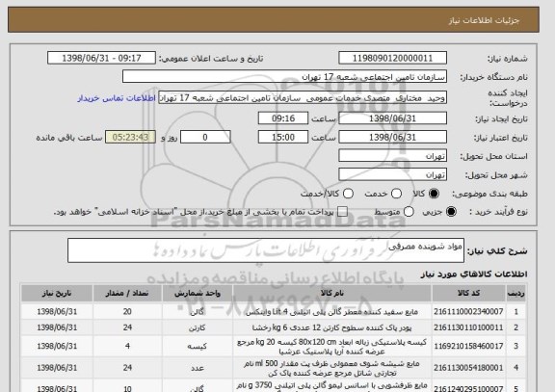Click the remaining days field showing 0
Viewport: 555px width, 392px height.
click(x=205, y=137)
